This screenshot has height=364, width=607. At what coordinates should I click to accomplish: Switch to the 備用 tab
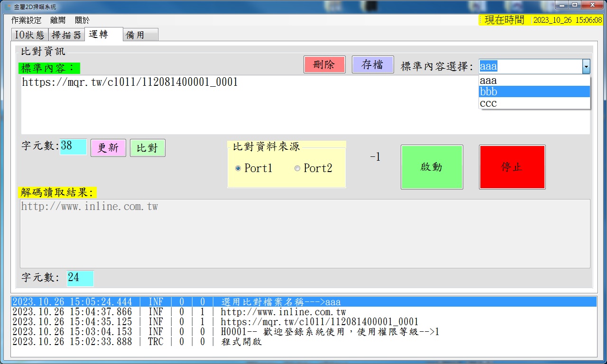point(140,35)
